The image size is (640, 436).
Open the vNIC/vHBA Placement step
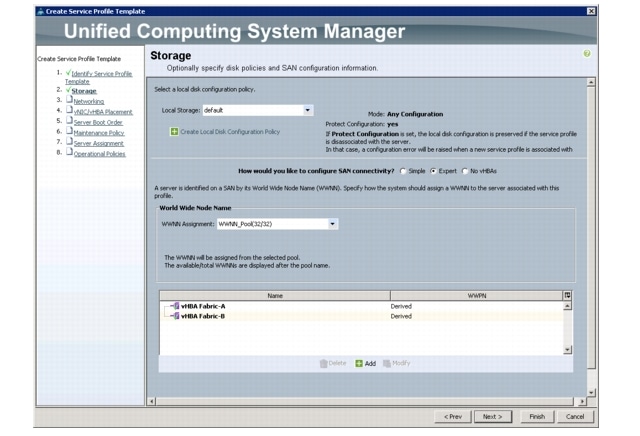point(103,112)
